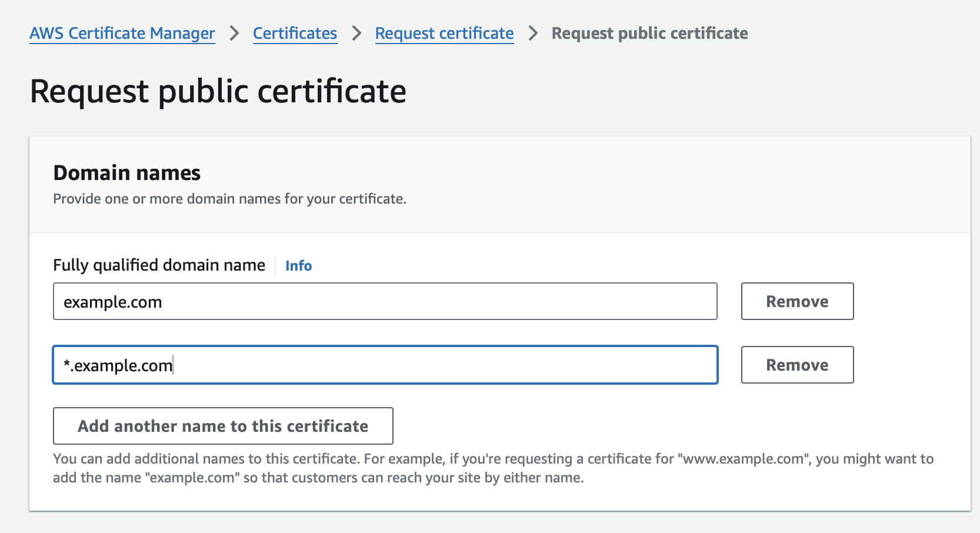The width and height of the screenshot is (980, 533).
Task: Click the divider between label and Info
Action: click(x=275, y=265)
